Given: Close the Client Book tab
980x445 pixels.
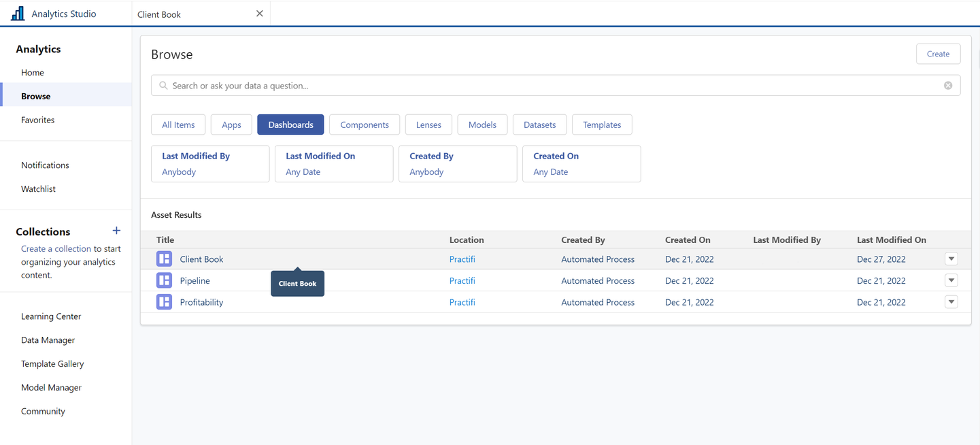Looking at the screenshot, I should click(259, 14).
